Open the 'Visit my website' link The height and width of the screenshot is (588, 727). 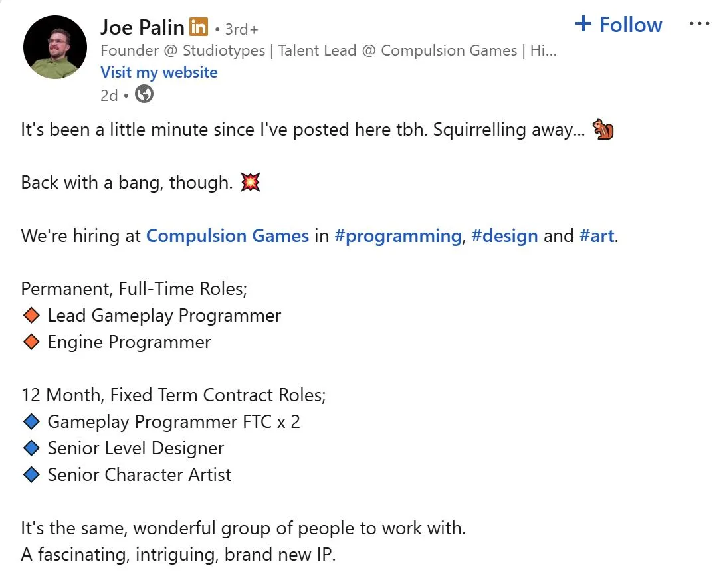pos(159,72)
